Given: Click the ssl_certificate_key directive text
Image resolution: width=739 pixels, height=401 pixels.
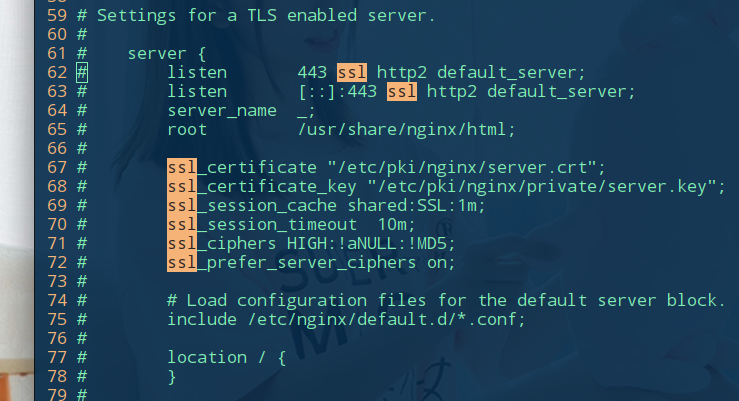Looking at the screenshot, I should pos(262,187).
